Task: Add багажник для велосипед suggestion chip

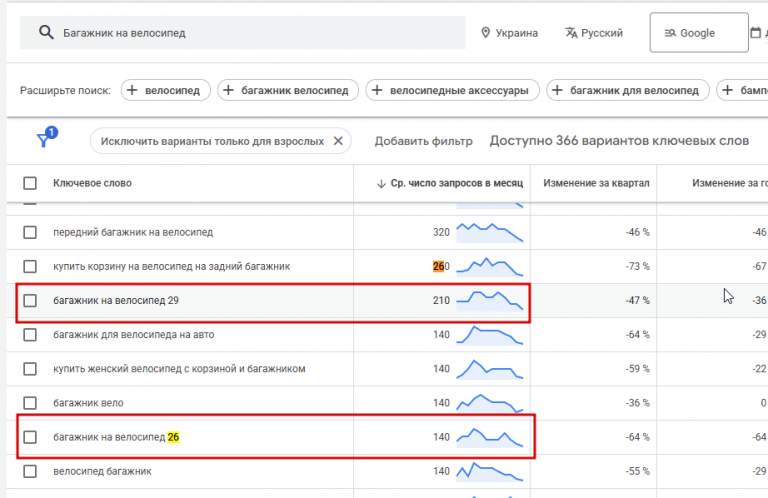Action: point(628,91)
